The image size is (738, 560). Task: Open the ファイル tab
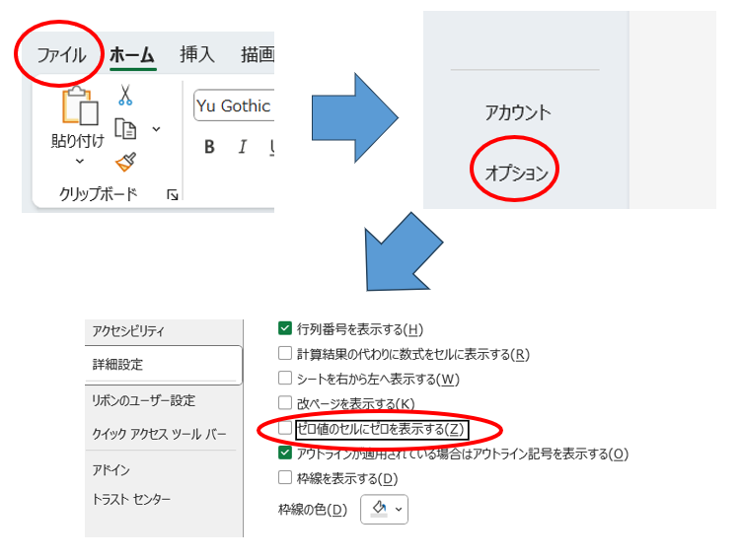[x=61, y=55]
